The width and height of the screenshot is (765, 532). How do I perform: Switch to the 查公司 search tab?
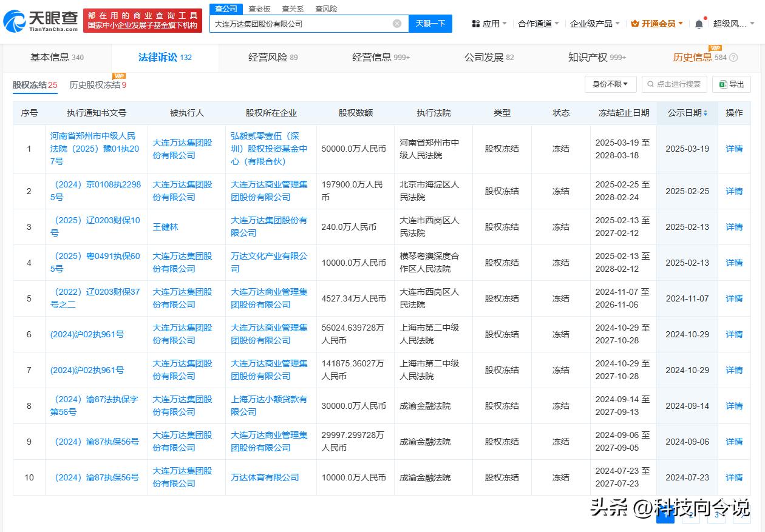pos(226,9)
